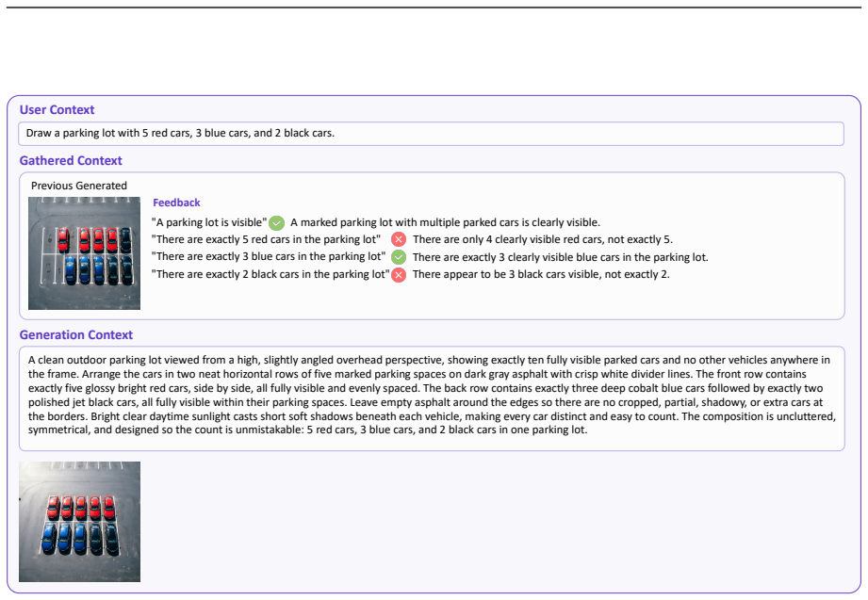The width and height of the screenshot is (868, 600).
Task: Click the Previous Generated label
Action: tap(79, 186)
